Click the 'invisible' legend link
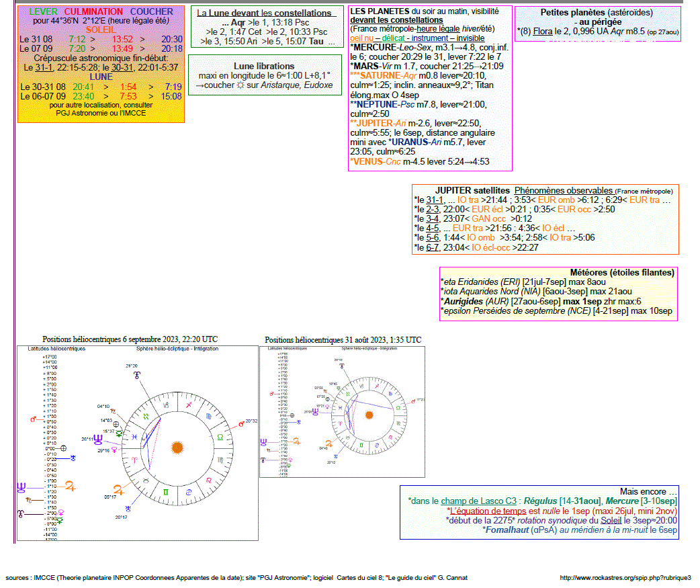The height and width of the screenshot is (588, 700). tap(470, 38)
